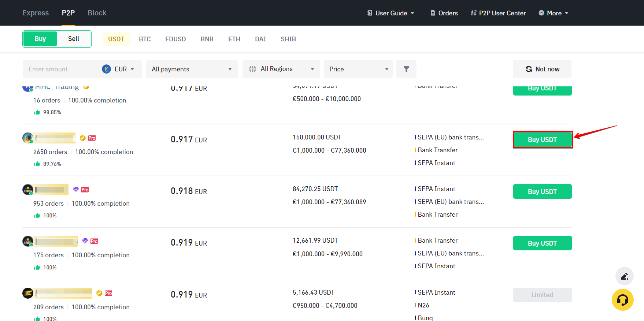Click the pencil edit floating icon
This screenshot has height=321, width=644.
coord(624,276)
